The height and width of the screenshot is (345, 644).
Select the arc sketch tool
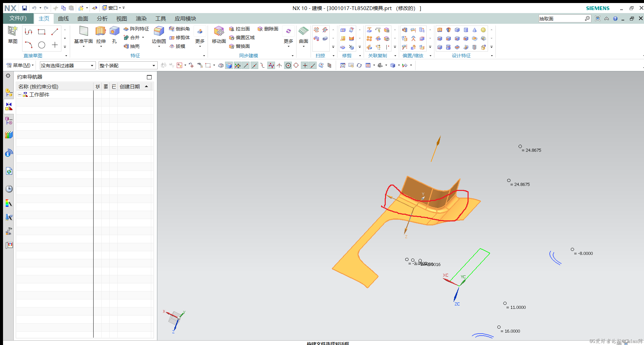click(x=29, y=45)
